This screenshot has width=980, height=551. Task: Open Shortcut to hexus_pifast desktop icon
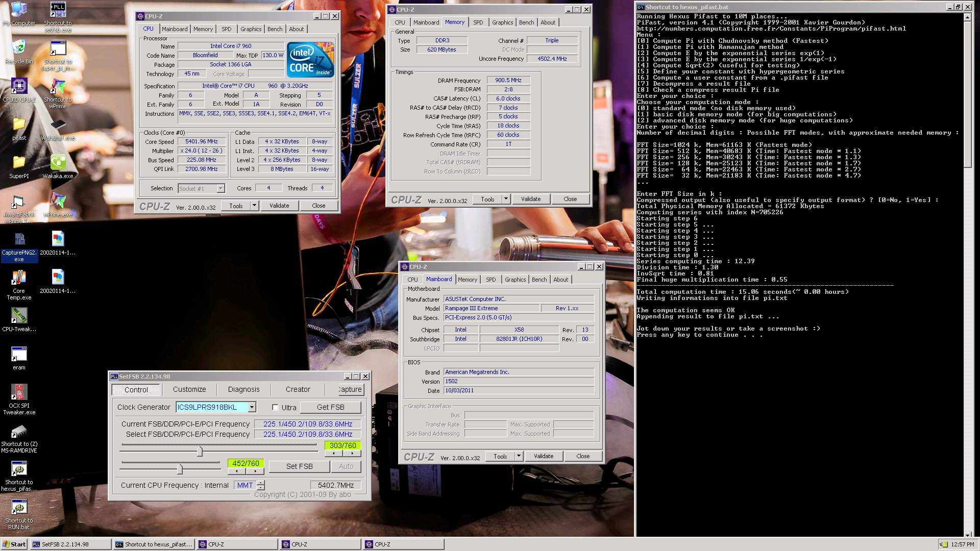19,476
